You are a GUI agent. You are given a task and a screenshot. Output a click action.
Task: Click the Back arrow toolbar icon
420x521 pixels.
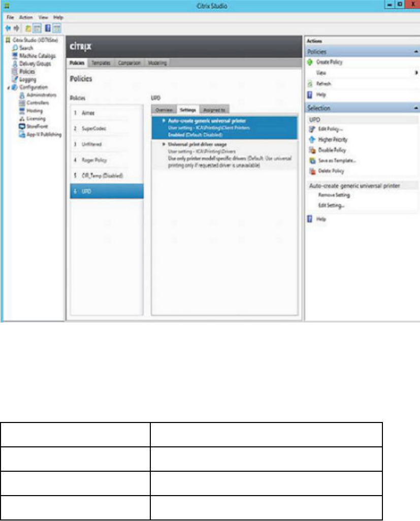click(8, 28)
